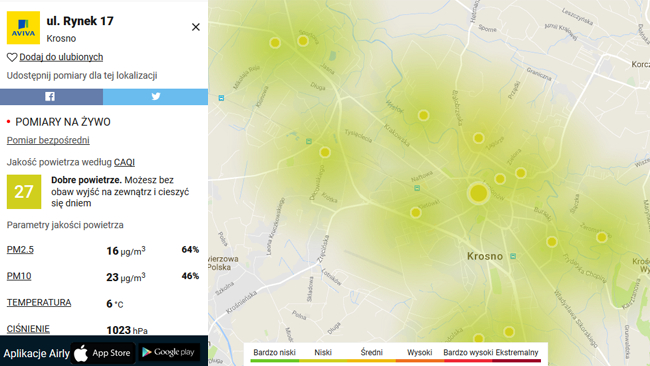Viewport: 650px width, 366px height.
Task: Open TEMPERATURA parameter details
Action: click(x=39, y=303)
